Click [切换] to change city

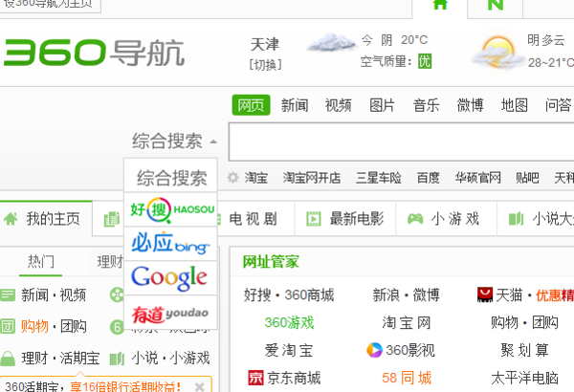(265, 65)
